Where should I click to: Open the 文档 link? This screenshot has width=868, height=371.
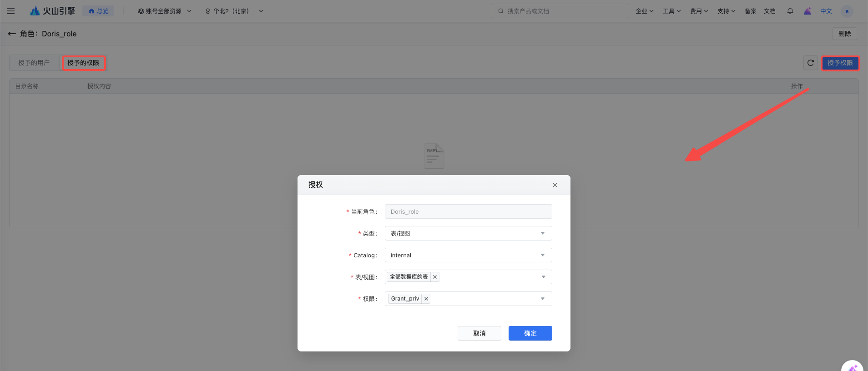coord(770,11)
